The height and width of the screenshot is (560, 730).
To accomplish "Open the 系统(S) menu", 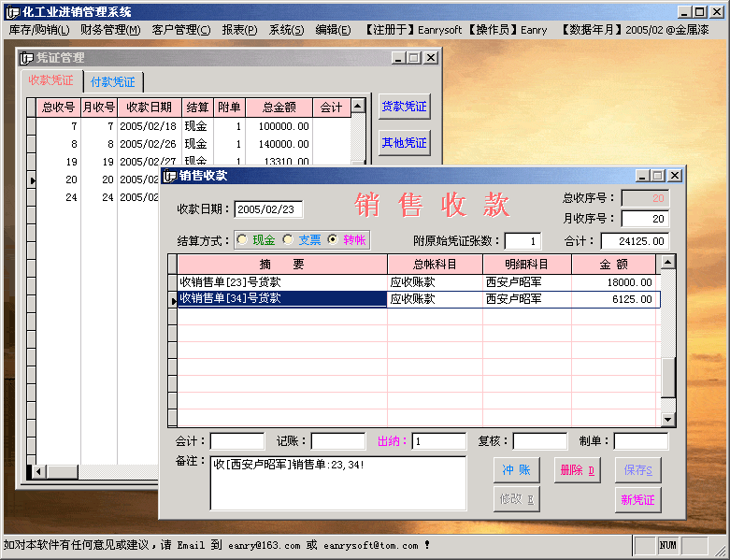I will point(286,30).
